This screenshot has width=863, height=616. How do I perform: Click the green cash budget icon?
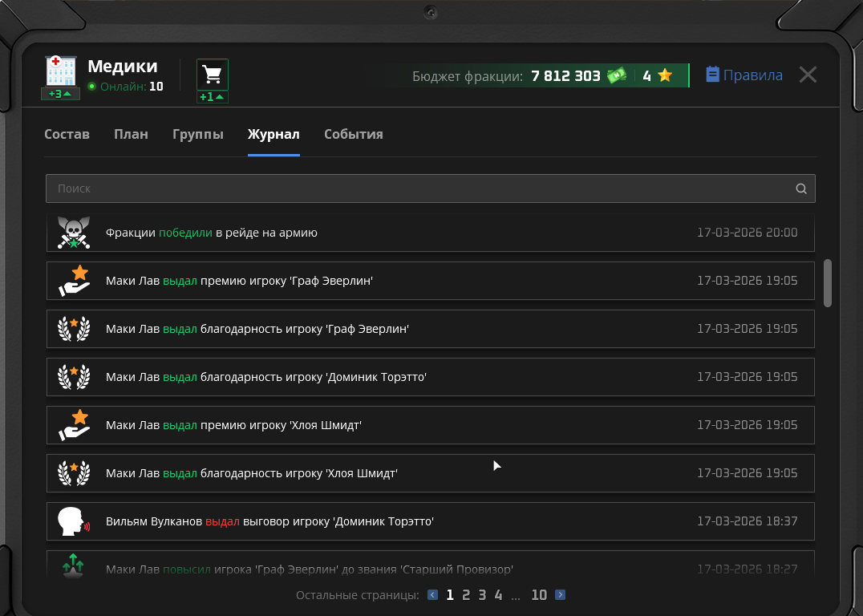616,76
